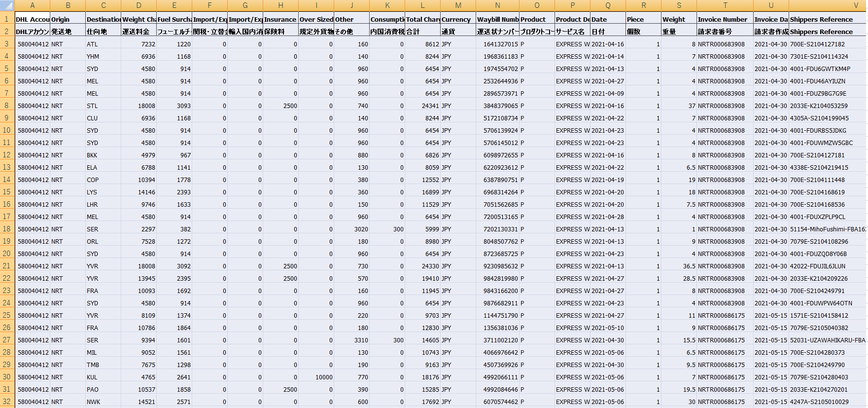Click reference '700E-S2104127182'

tap(828, 44)
